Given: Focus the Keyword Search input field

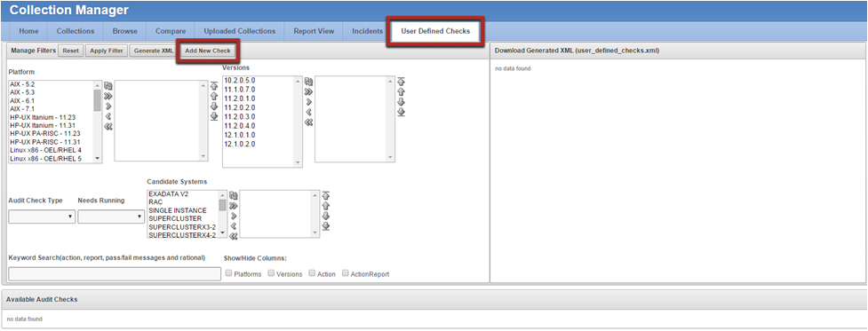Looking at the screenshot, I should point(115,274).
